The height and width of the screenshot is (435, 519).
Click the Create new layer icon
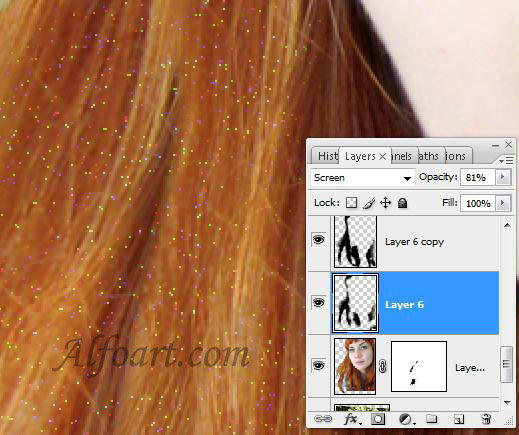pos(459,419)
